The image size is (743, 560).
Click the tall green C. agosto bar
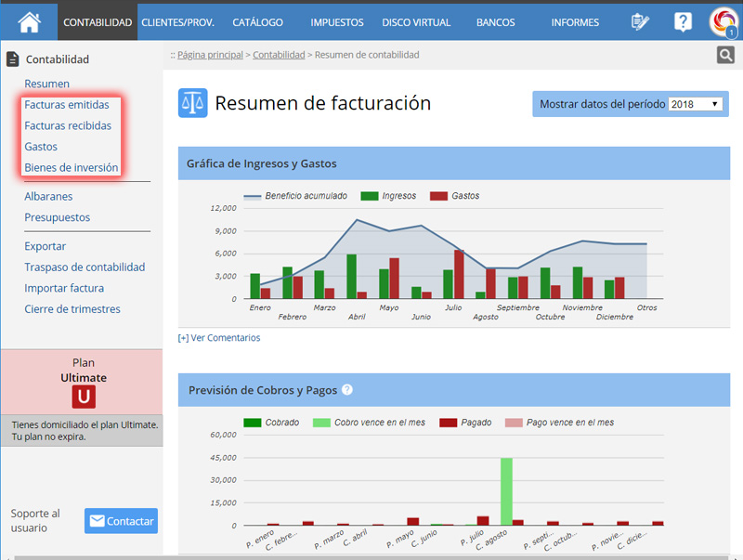506,490
